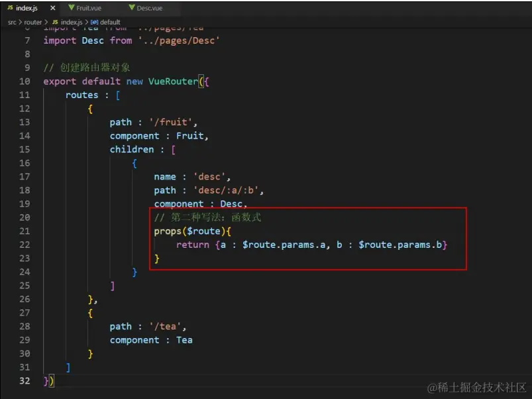Click the '/tea' path string
Image resolution: width=532 pixels, height=399 pixels.
point(165,326)
